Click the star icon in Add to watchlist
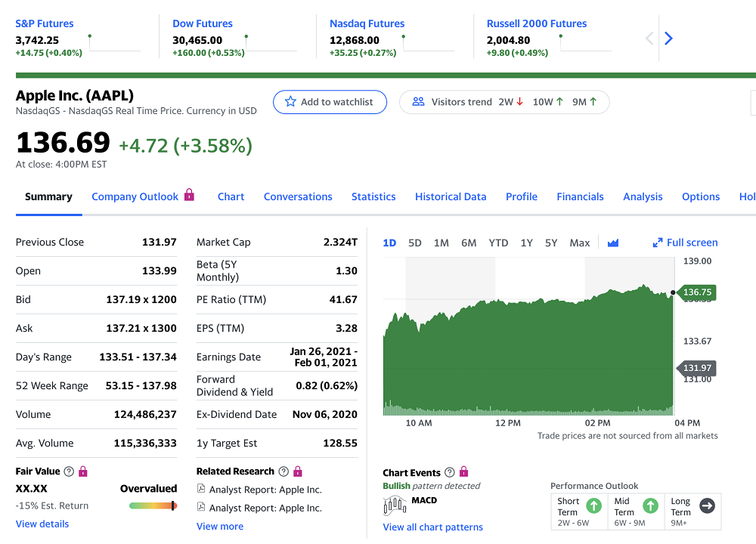This screenshot has width=756, height=544. (x=290, y=102)
